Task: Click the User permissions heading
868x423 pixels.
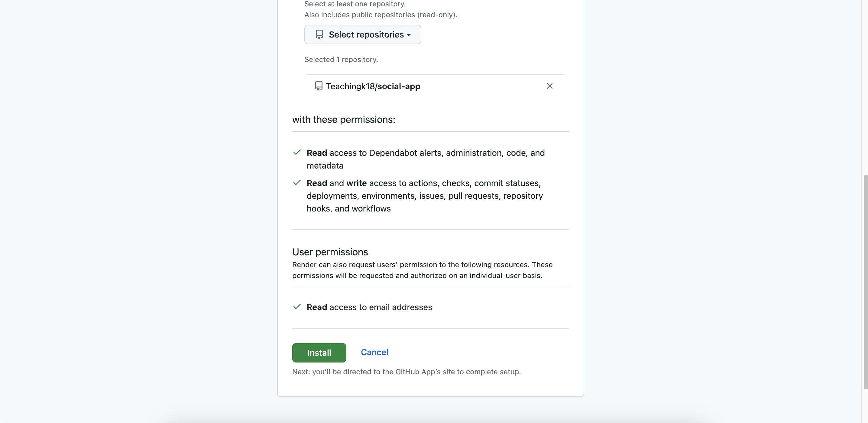Action: click(x=330, y=252)
